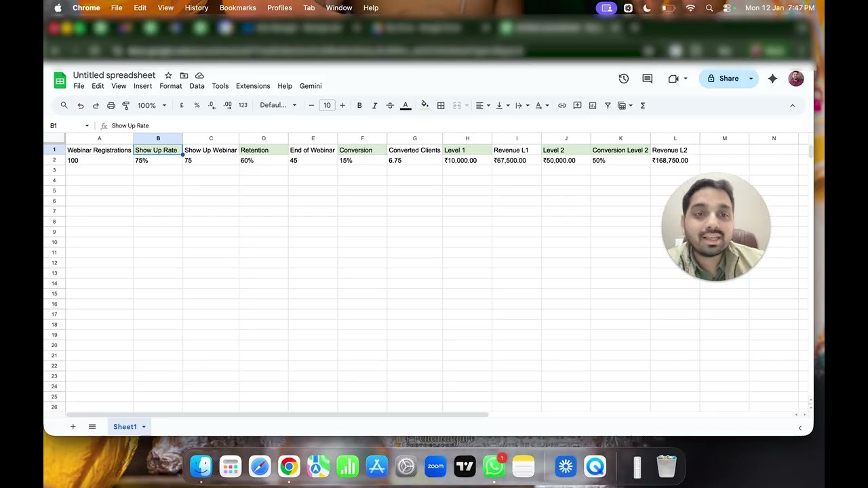
Task: Open the fill color picker
Action: (x=425, y=106)
